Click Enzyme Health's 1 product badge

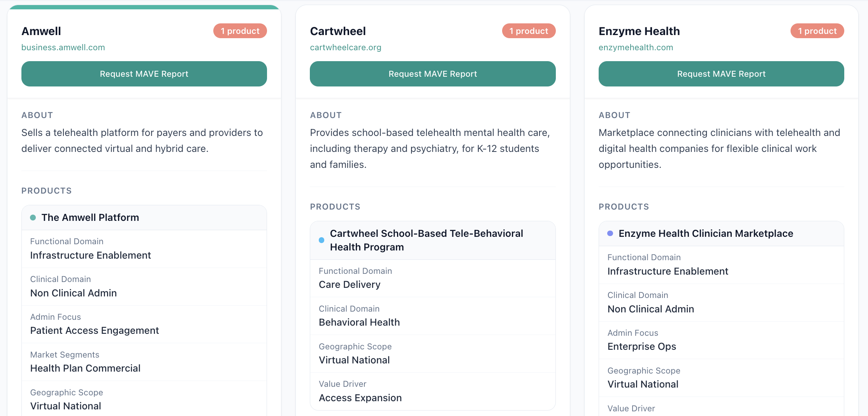[817, 31]
